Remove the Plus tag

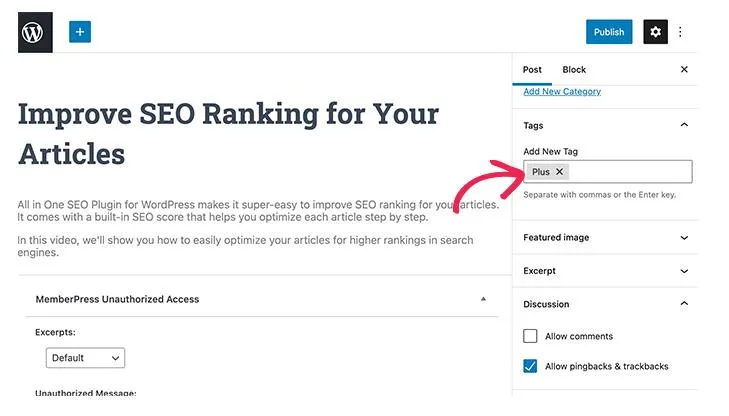click(559, 172)
